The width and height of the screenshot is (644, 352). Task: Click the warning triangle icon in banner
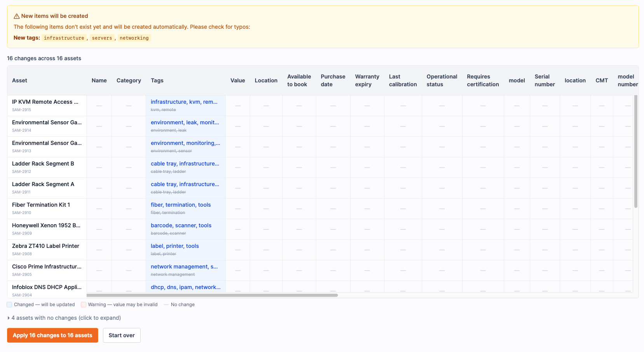pos(17,16)
